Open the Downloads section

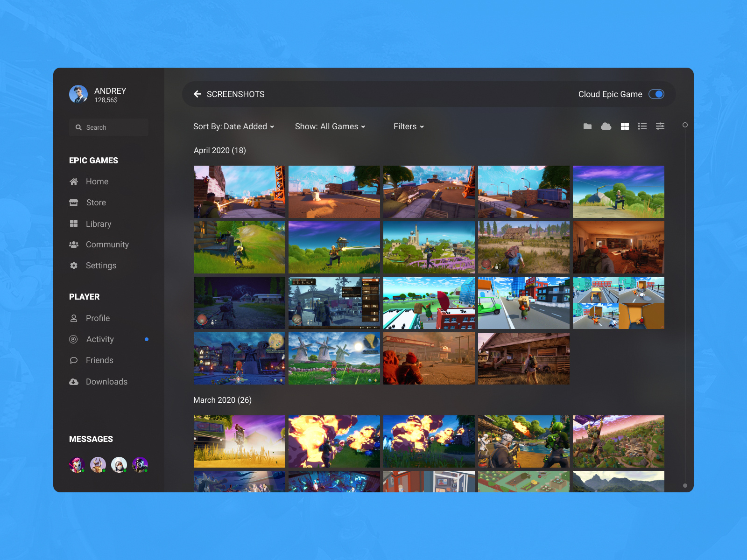click(106, 382)
